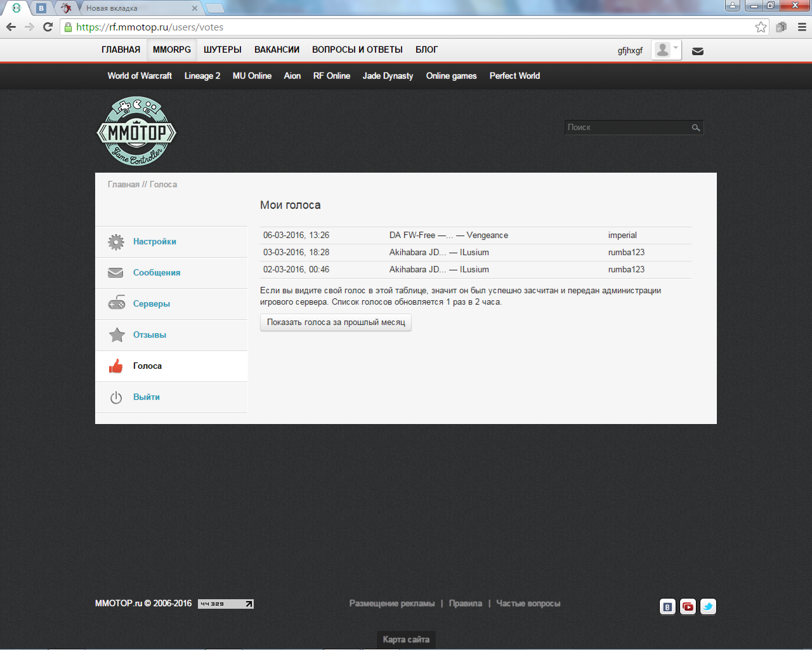Focus the Поиск search field
The image size is (812, 650).
(x=627, y=128)
